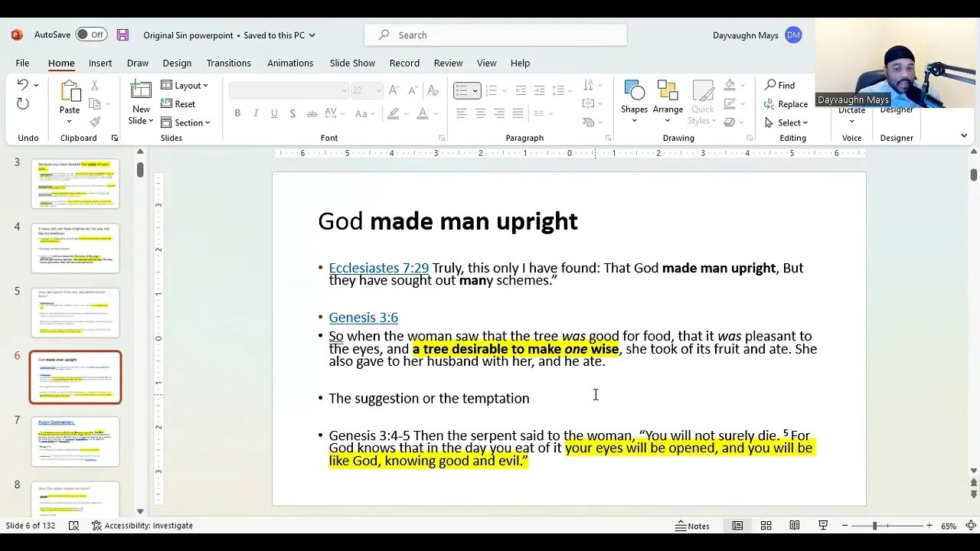Open the bullets list dropdown arrow
This screenshot has width=980, height=551.
[x=475, y=90]
